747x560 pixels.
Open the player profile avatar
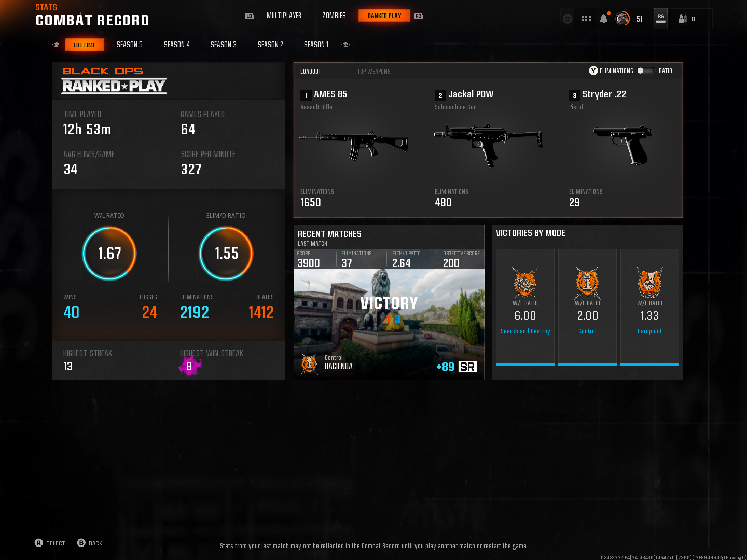622,19
